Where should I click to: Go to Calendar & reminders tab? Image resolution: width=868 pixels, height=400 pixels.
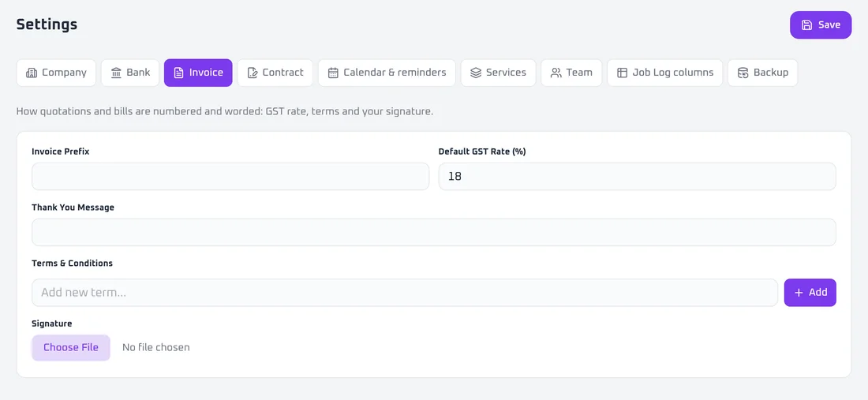click(387, 73)
